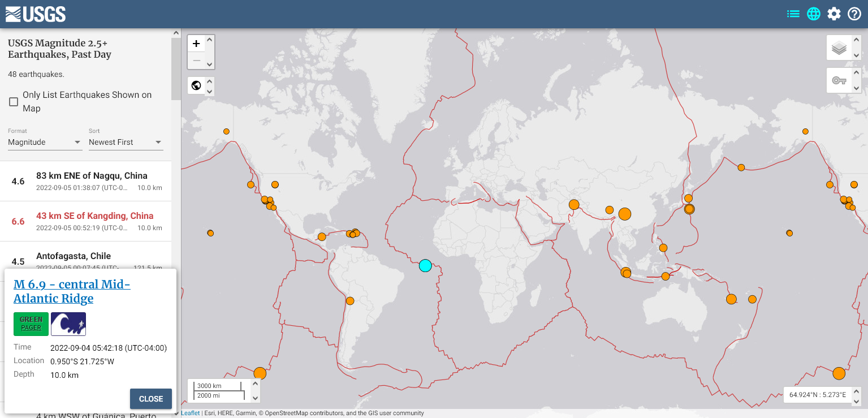Open the map layers control
The height and width of the screenshot is (418, 868).
coord(839,49)
